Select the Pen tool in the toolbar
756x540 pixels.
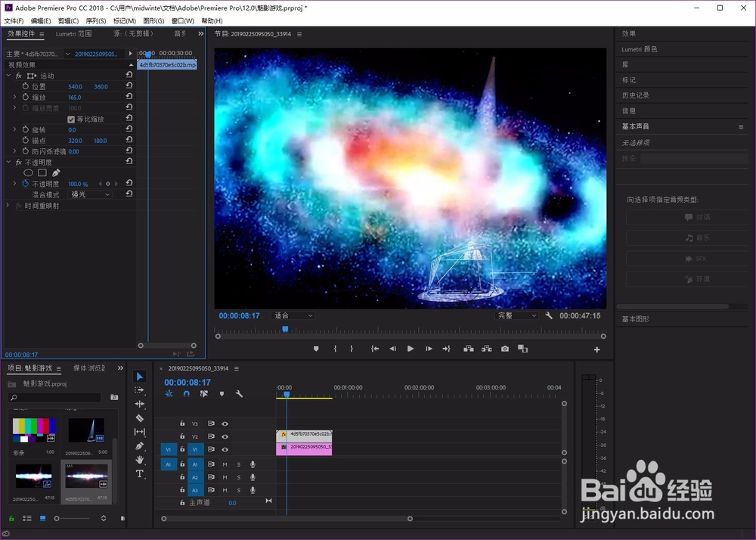(139, 446)
